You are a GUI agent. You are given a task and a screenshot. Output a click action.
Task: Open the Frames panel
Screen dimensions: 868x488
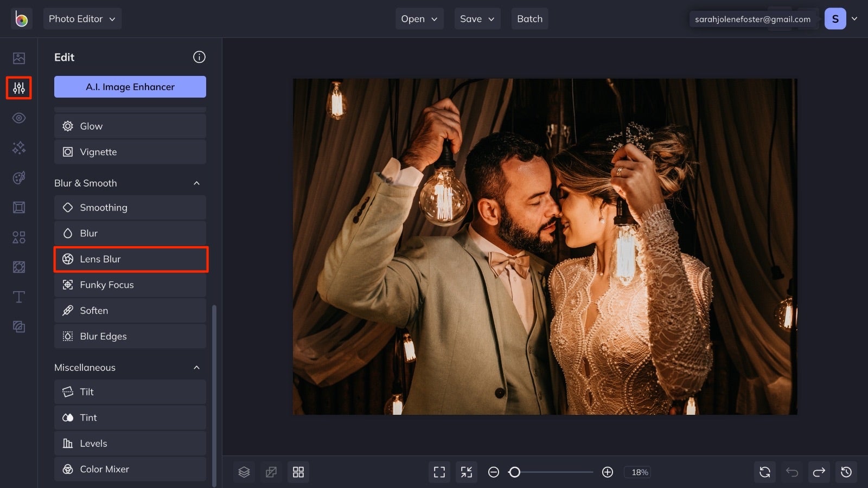point(18,207)
